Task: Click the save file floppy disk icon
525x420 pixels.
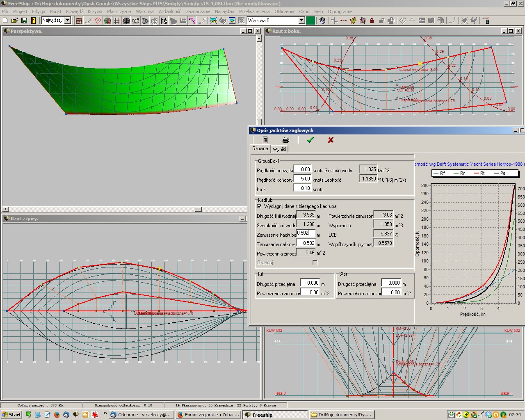Action: (x=24, y=21)
